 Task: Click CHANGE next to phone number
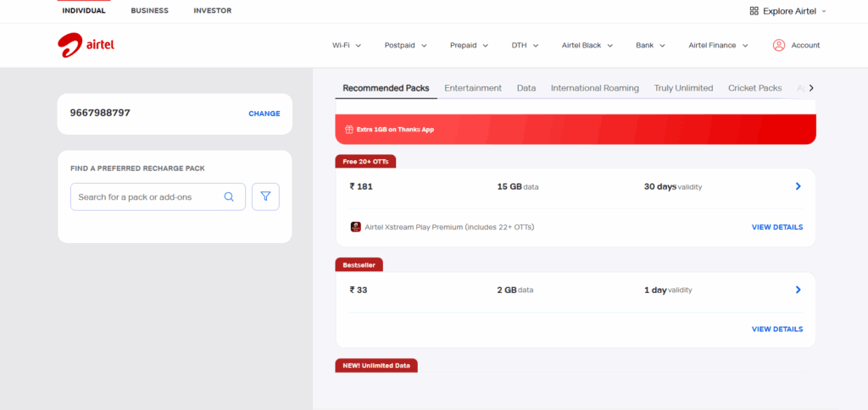pyautogui.click(x=264, y=114)
